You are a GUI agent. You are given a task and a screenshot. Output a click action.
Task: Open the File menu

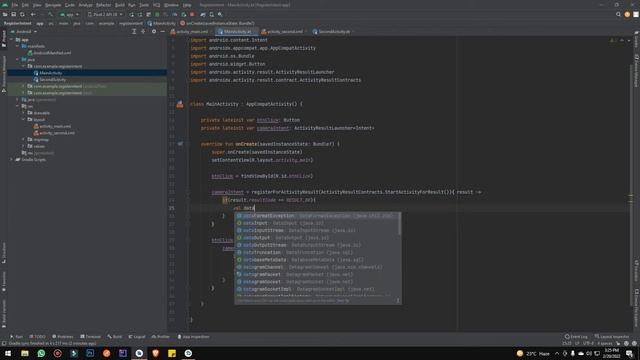[15, 5]
